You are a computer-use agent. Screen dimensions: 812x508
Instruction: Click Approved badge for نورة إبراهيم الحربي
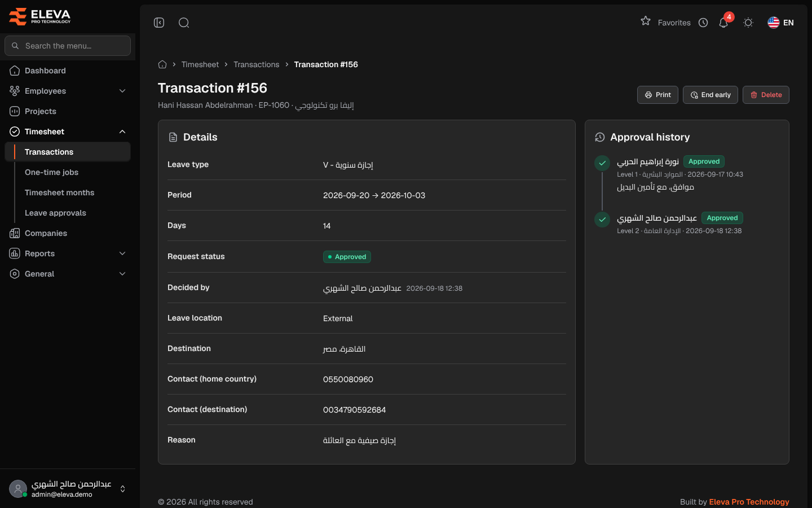[x=704, y=161]
